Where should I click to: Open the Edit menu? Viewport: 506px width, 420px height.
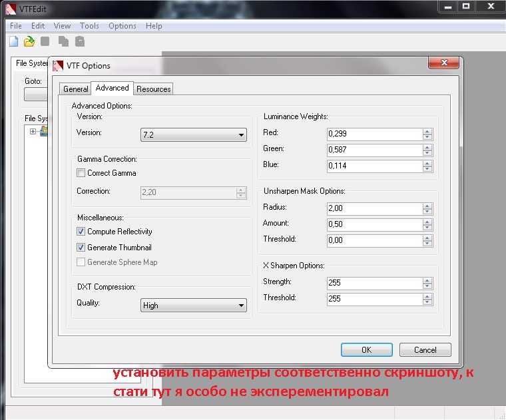tap(38, 26)
